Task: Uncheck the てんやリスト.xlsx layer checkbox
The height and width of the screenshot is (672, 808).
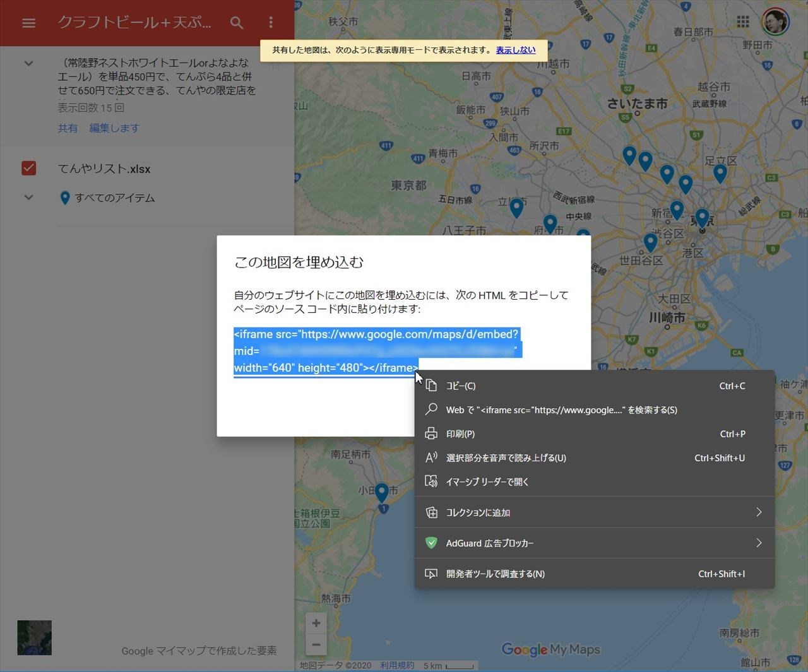Action: [x=28, y=168]
